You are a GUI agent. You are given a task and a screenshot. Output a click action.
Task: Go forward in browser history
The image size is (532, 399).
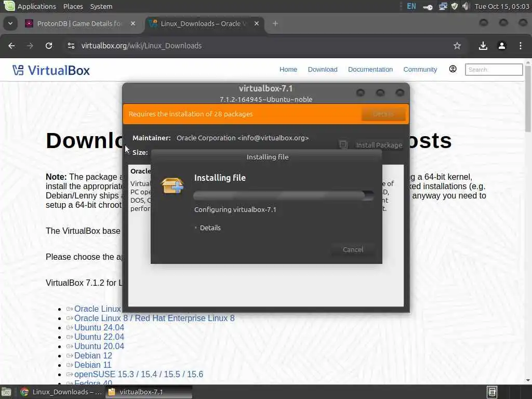coord(30,46)
